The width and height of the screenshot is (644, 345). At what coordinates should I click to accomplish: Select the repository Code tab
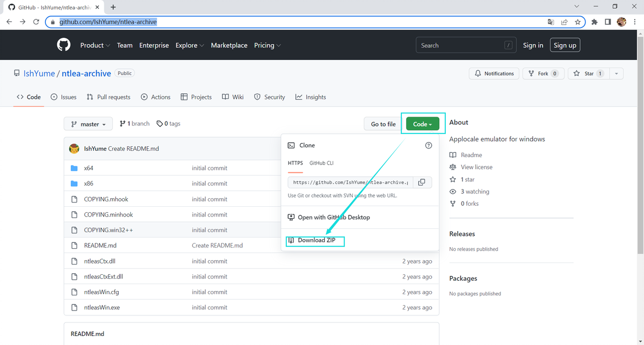(x=29, y=97)
